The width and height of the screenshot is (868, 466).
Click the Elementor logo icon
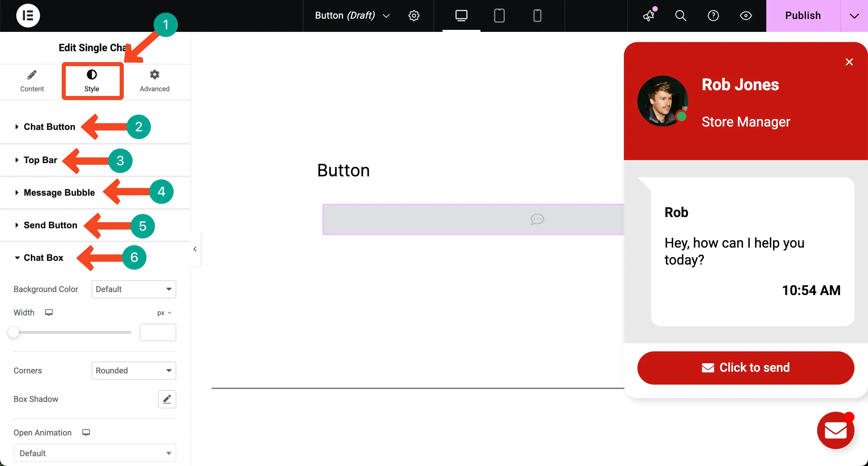[28, 16]
